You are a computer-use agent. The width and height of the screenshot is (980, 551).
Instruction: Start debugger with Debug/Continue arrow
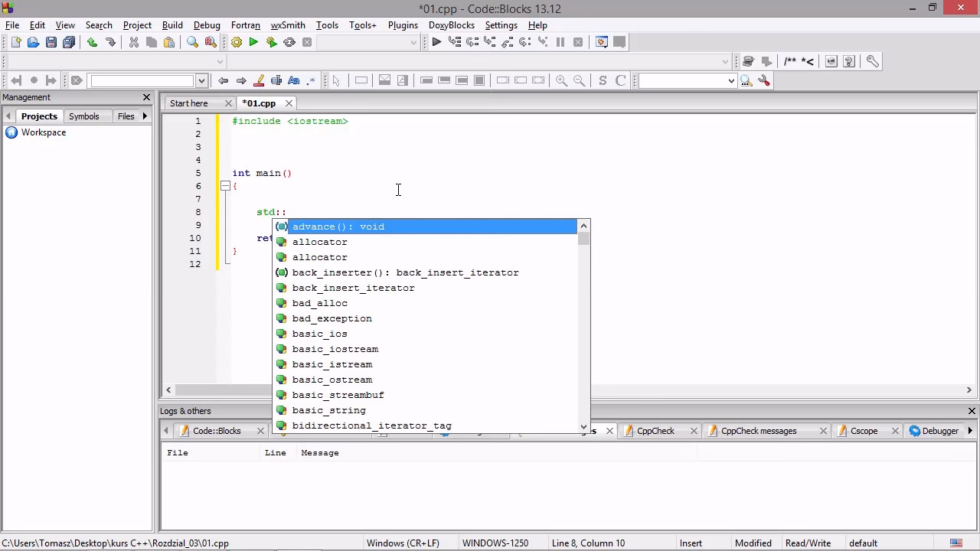(436, 43)
